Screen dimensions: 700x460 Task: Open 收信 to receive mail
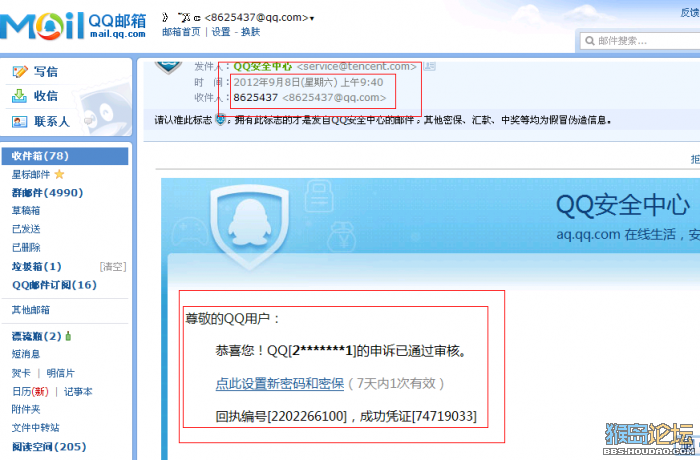(46, 96)
